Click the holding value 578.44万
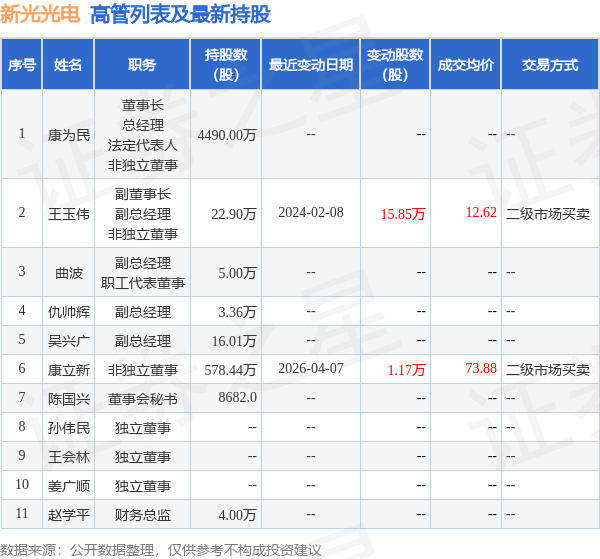Screen dimensions: 600x559 tap(230, 370)
